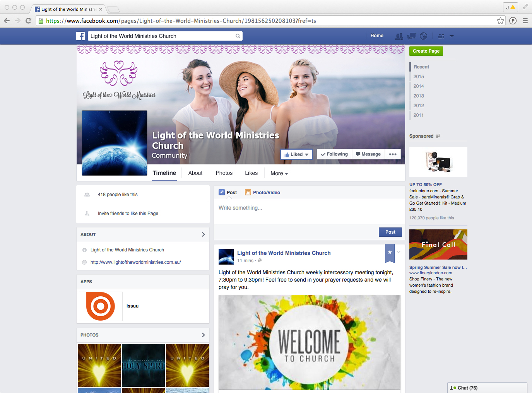Viewport: 532px width, 393px height.
Task: Toggle the Liked button
Action: pos(296,154)
